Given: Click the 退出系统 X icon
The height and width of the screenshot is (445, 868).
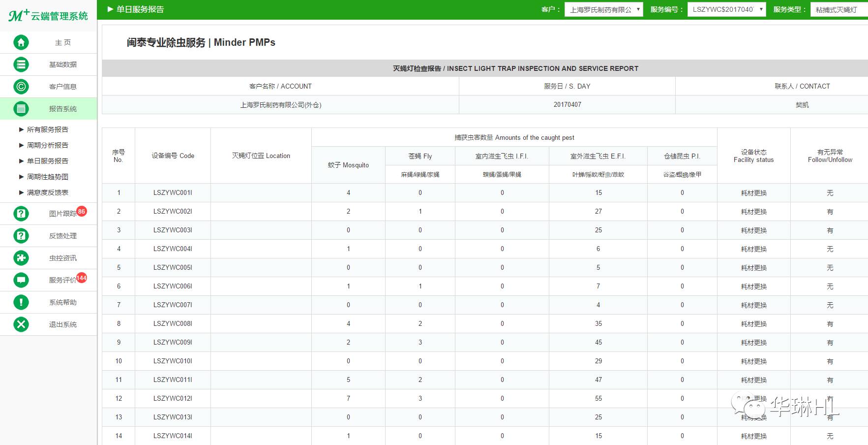Looking at the screenshot, I should click(x=21, y=324).
